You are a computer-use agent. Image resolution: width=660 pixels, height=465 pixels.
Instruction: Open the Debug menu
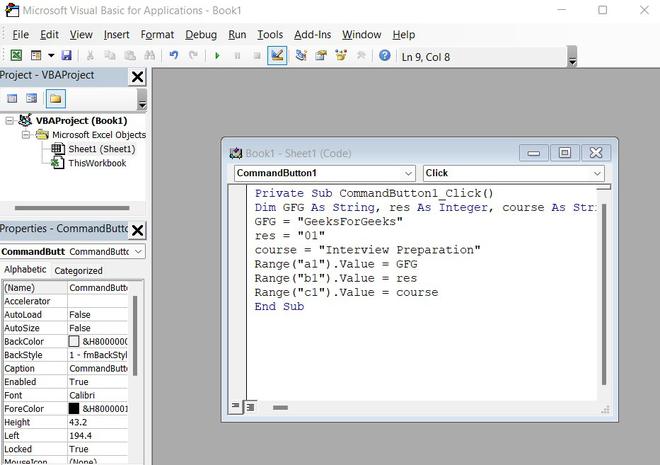(x=201, y=35)
